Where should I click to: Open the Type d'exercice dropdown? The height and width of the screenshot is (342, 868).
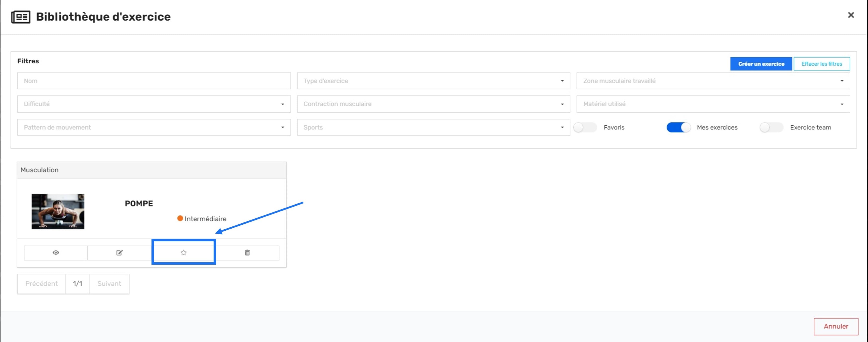[433, 81]
